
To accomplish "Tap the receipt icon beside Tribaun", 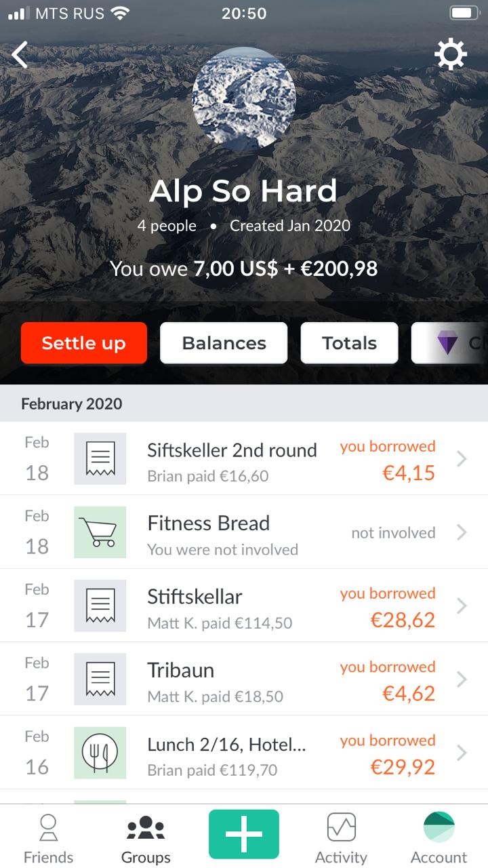I will (100, 679).
